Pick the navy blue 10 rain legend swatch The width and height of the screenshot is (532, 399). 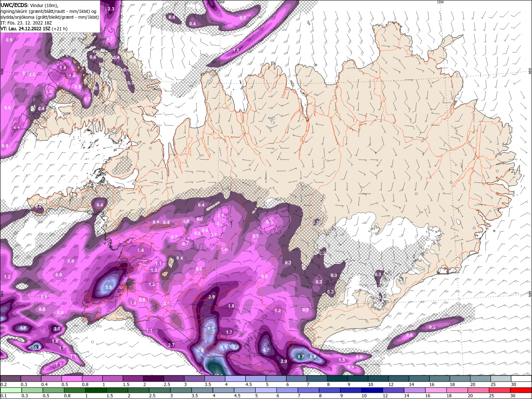(x=371, y=390)
